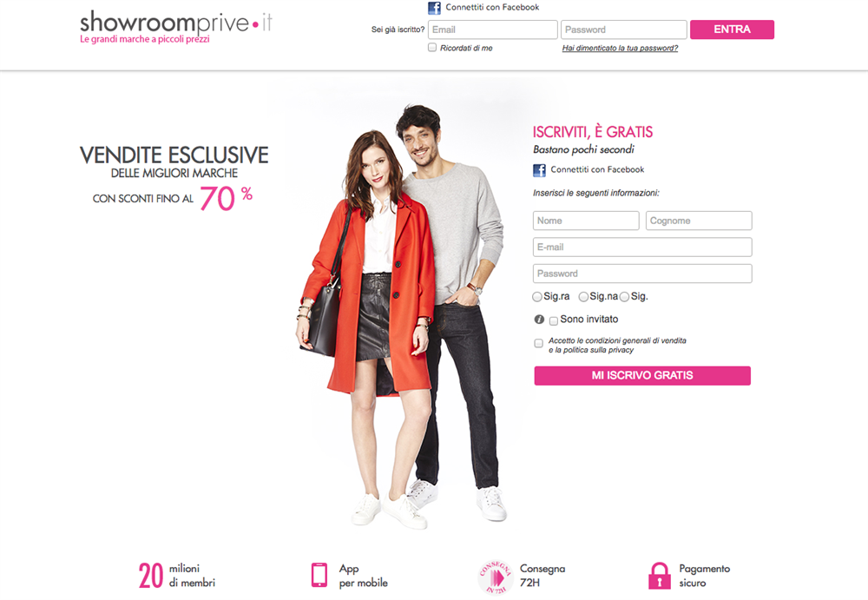Viewport: 868px width, 600px height.
Task: Click the Consegna in 72H badge icon
Action: (495, 577)
